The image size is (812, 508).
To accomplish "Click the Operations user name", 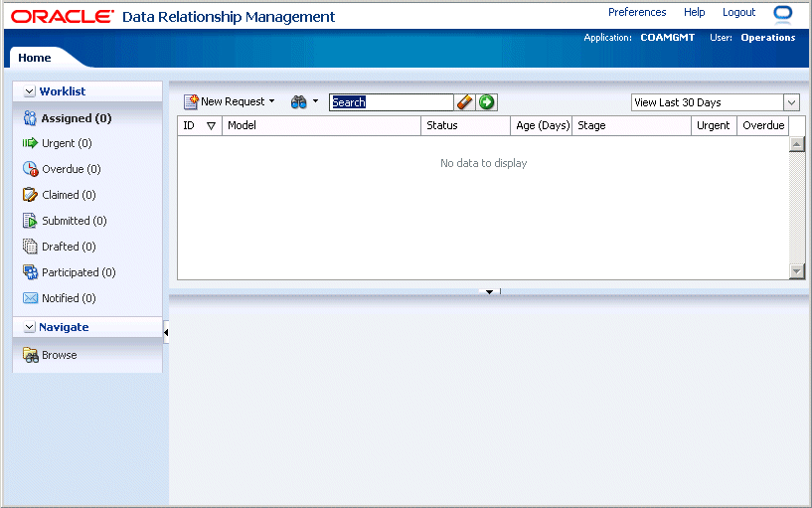I will click(x=768, y=38).
